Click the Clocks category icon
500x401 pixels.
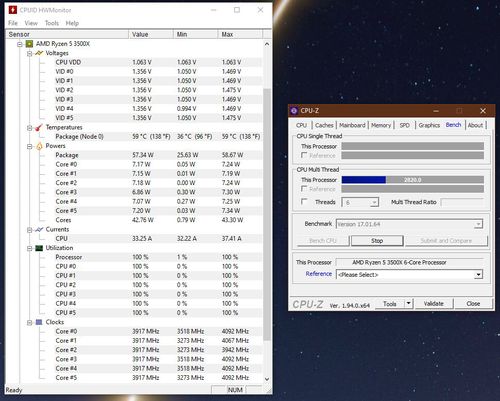pyautogui.click(x=39, y=322)
